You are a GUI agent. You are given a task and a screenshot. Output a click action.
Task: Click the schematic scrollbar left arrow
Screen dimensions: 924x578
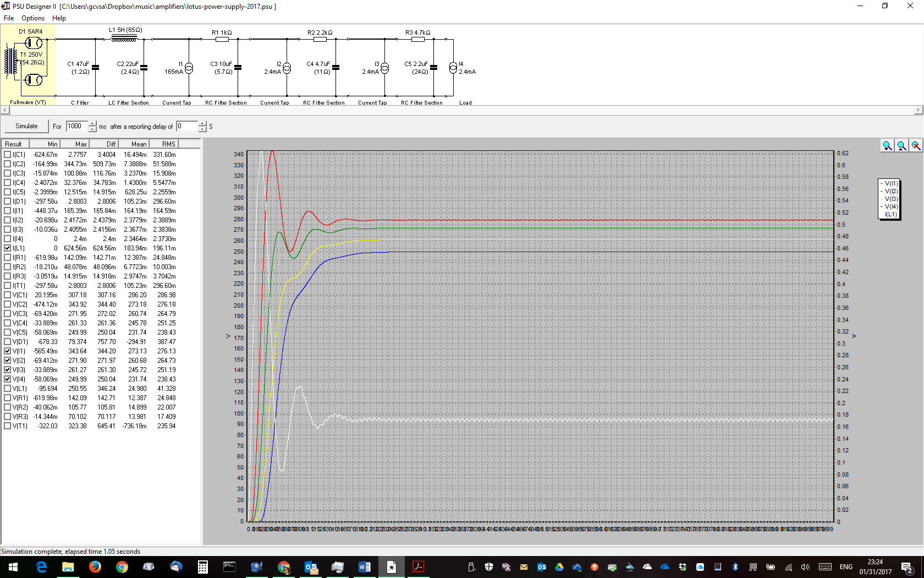click(5, 110)
